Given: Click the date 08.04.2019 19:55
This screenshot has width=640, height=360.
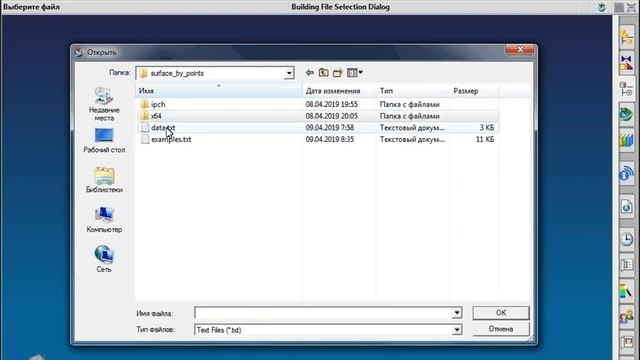Looking at the screenshot, I should click(x=331, y=104).
